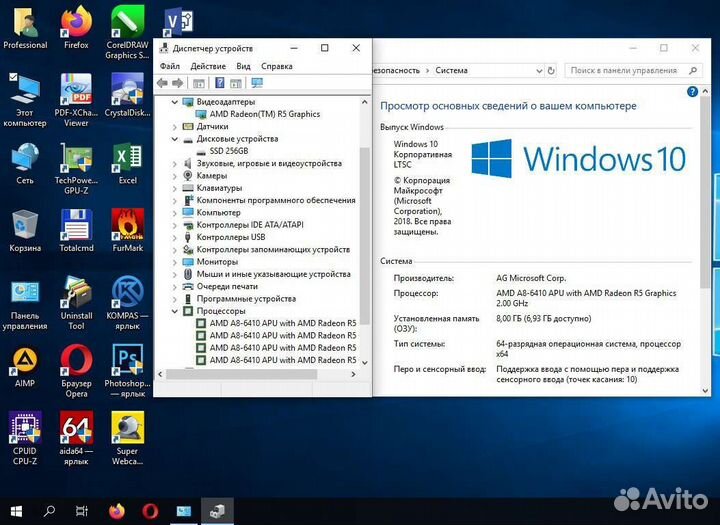720x525 pixels.
Task: Select Очереди печати category
Action: [x=227, y=286]
